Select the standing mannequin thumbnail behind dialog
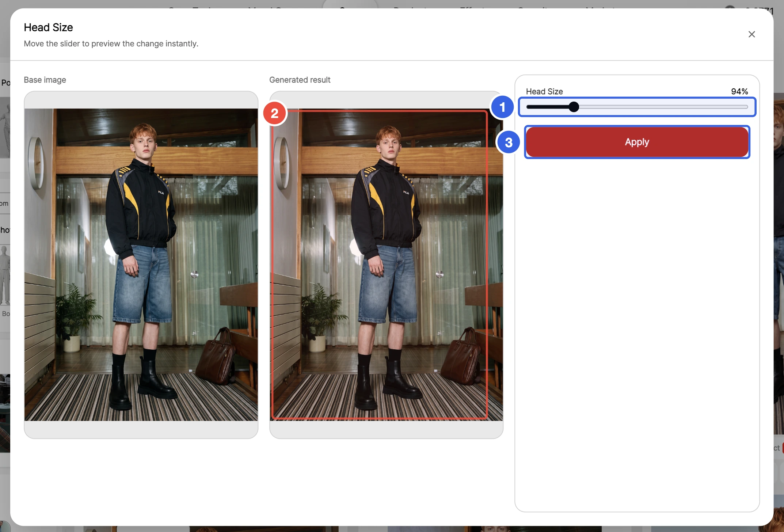 click(x=5, y=275)
